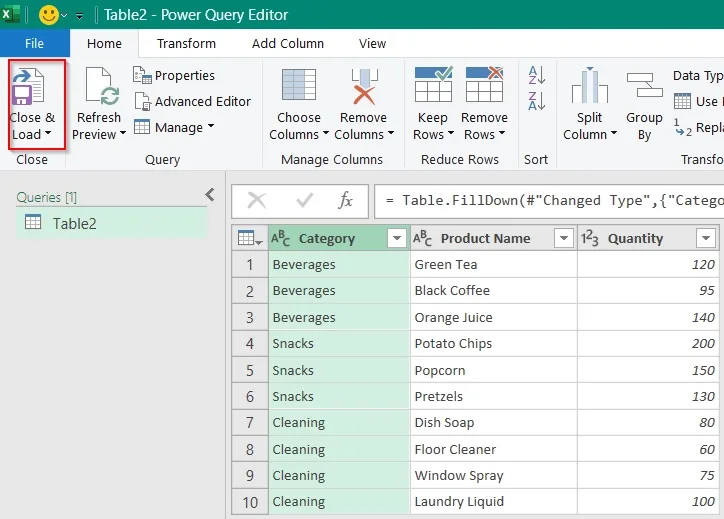The height and width of the screenshot is (519, 724).
Task: Click Use First Row as Headers icon
Action: (682, 101)
